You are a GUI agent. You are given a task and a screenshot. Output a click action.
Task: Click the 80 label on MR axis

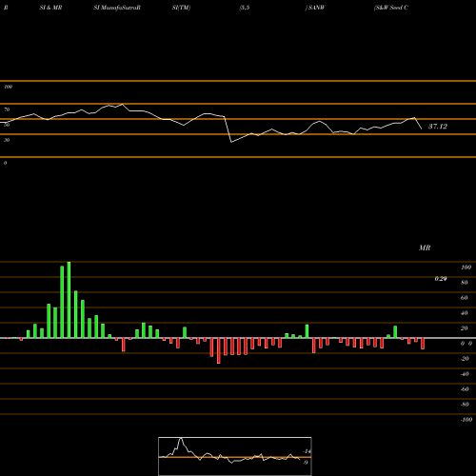pos(465,283)
